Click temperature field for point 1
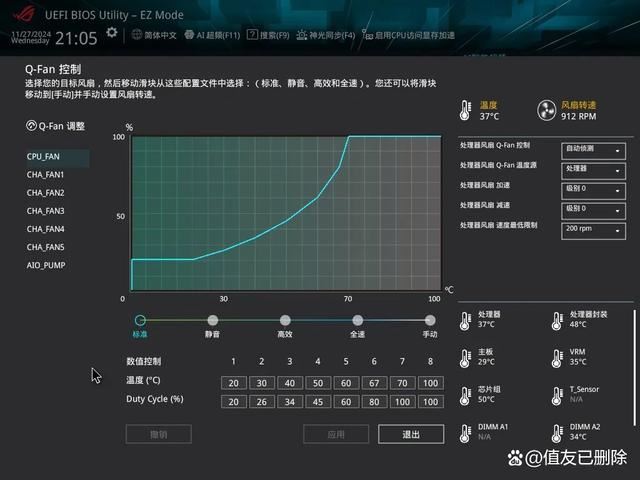 (x=233, y=383)
